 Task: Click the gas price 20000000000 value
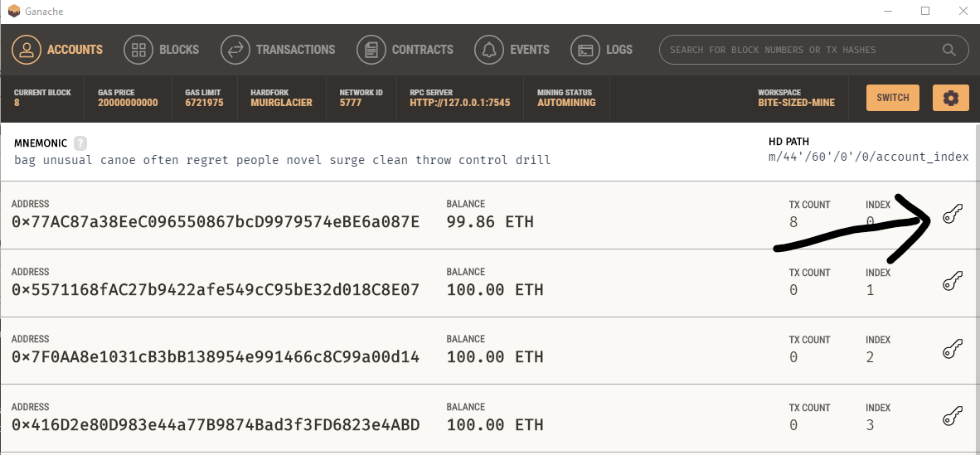click(129, 103)
